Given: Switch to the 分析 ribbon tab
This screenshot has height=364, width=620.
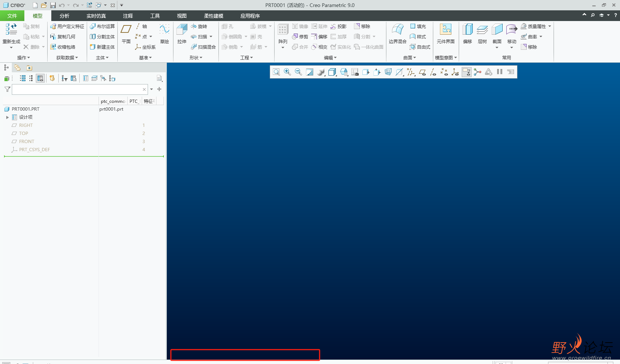Looking at the screenshot, I should [64, 16].
